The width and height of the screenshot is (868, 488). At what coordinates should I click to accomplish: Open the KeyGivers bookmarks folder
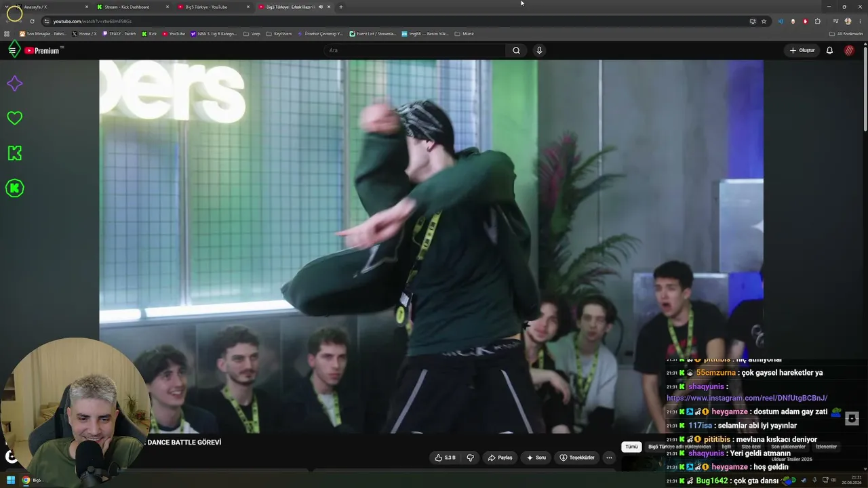coord(279,34)
